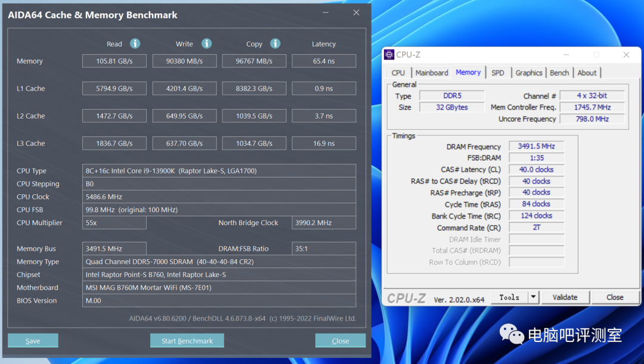This screenshot has height=364, width=644.
Task: Click the Motherboard field MSI MAG B760M Mortar
Action: coord(219,288)
